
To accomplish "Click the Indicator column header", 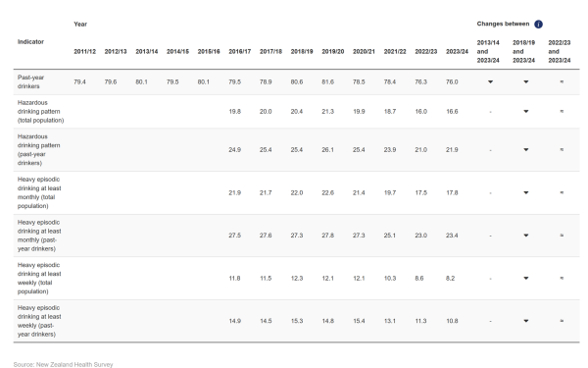I will [30, 41].
